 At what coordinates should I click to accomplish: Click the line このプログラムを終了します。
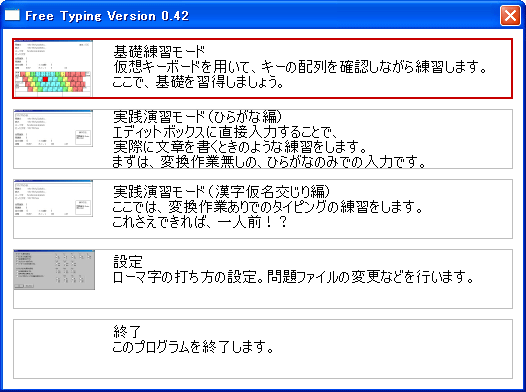[x=193, y=347]
